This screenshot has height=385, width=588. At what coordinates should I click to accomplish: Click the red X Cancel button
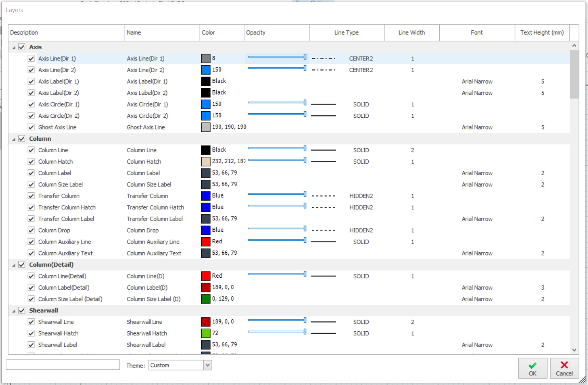[564, 368]
